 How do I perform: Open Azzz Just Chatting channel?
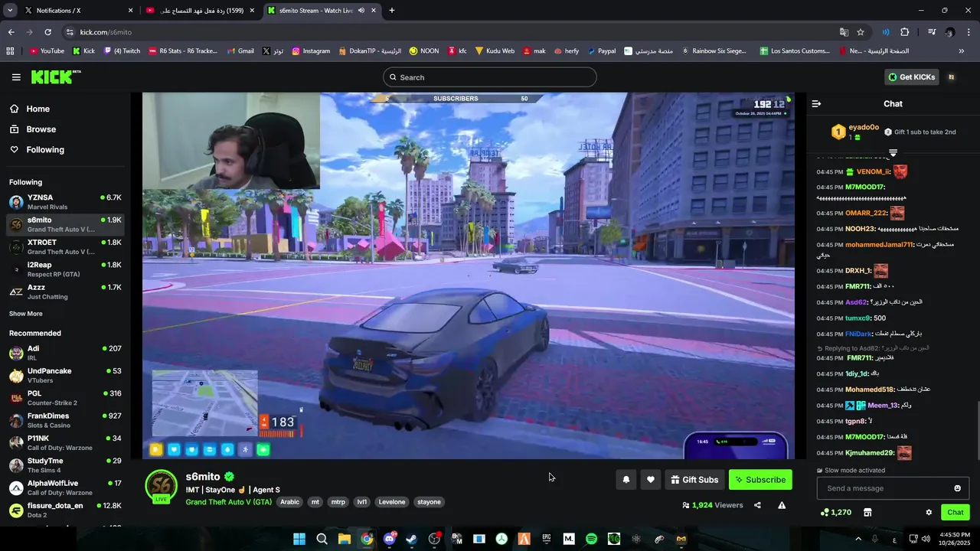64,292
